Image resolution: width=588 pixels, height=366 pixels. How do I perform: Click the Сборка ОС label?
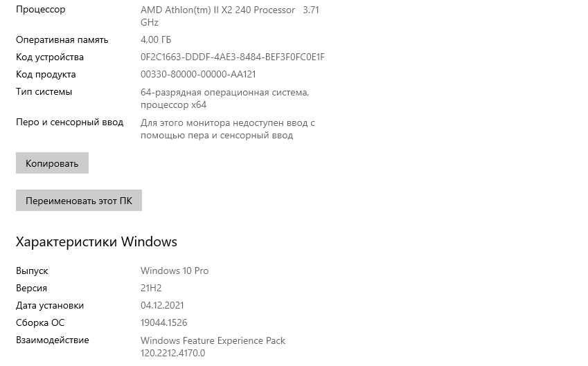pos(42,323)
